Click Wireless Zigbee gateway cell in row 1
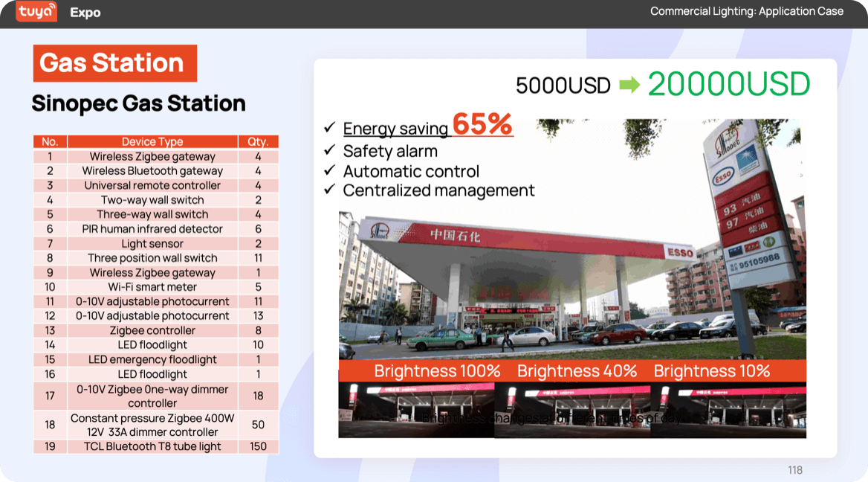868x482 pixels. click(152, 157)
